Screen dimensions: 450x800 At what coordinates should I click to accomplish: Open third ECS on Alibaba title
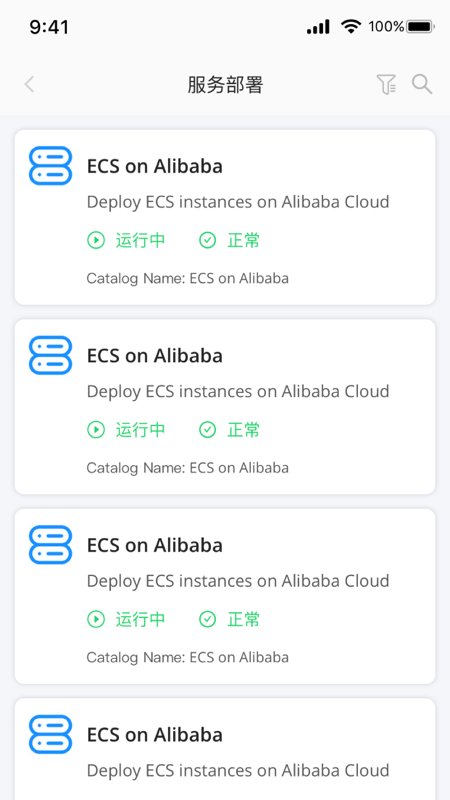[155, 545]
